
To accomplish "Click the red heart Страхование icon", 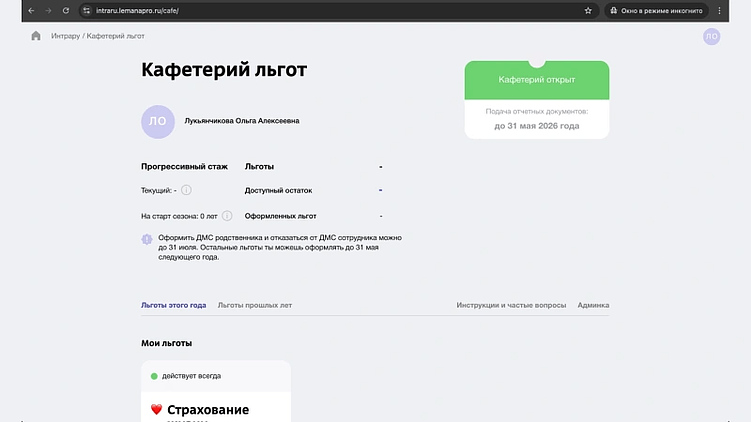I will pos(156,409).
